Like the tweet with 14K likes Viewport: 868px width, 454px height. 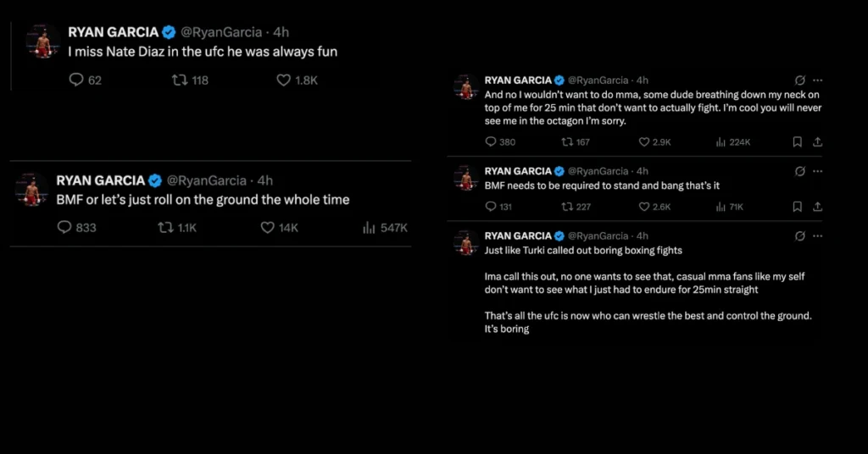pos(268,228)
